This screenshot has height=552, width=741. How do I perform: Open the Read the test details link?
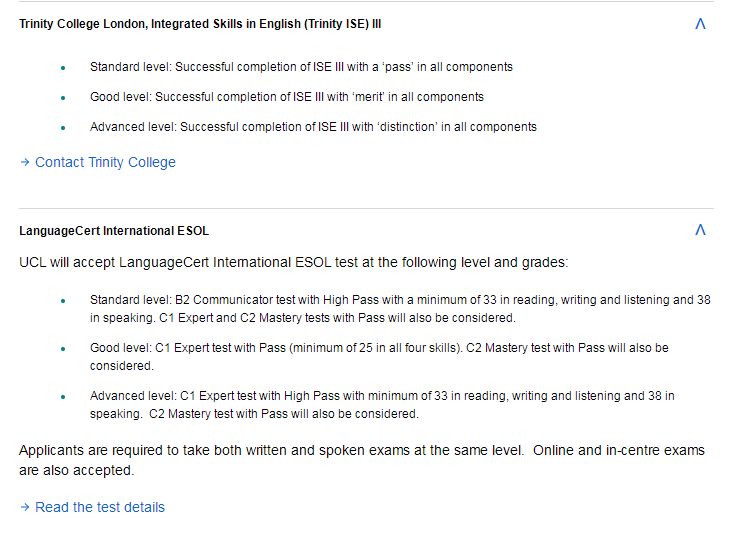[100, 507]
